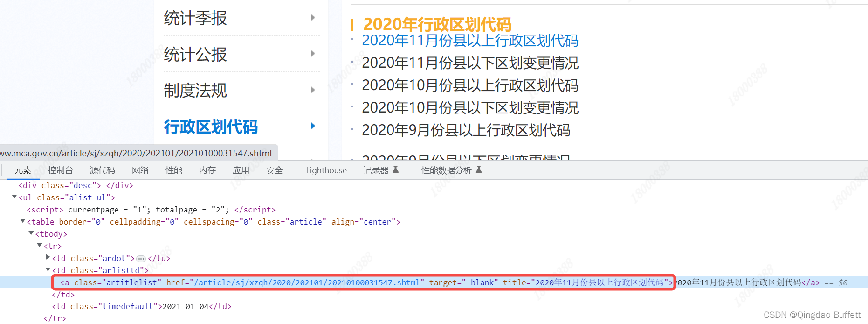This screenshot has height=324, width=868.
Task: Switch to the Lighthouse DevTools tab
Action: pos(326,170)
